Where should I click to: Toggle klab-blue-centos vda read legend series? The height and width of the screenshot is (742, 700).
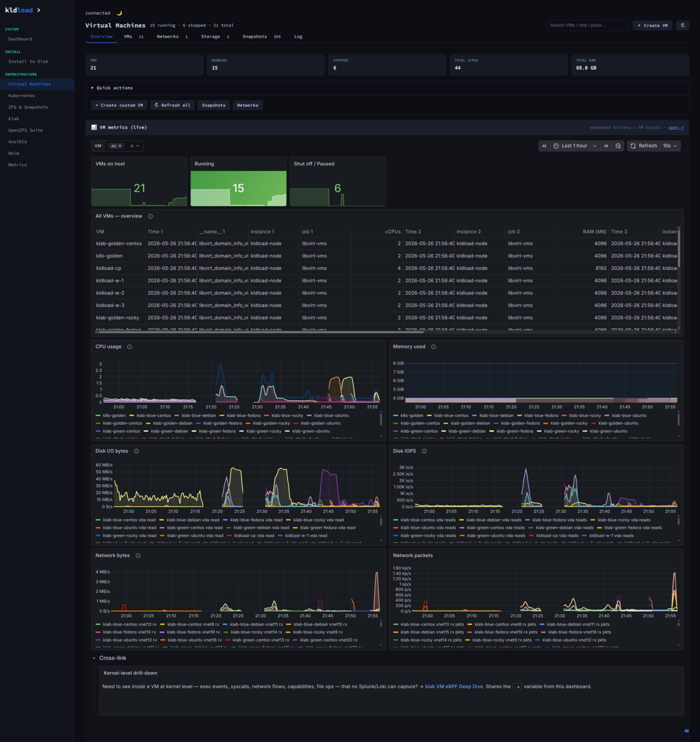[125, 520]
